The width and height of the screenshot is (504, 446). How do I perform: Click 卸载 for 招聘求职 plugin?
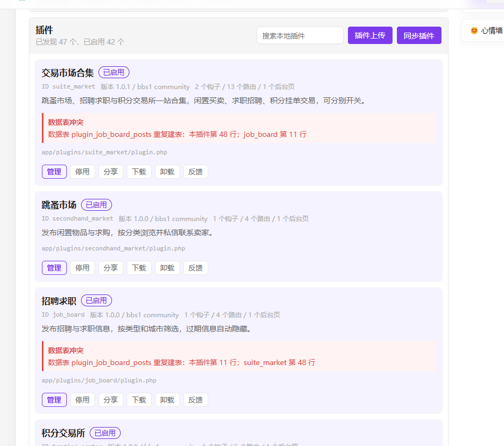point(167,400)
